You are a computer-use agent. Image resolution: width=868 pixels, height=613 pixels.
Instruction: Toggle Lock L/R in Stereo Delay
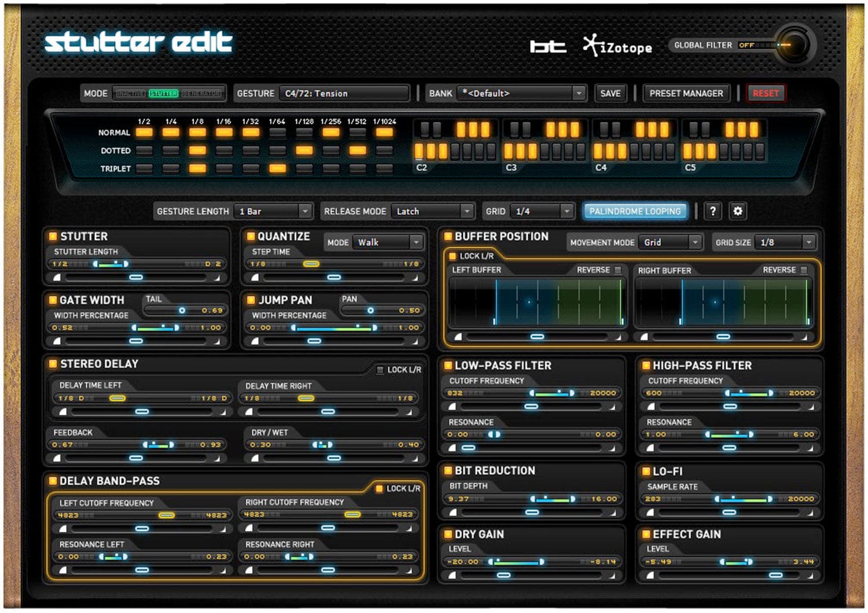tap(380, 370)
